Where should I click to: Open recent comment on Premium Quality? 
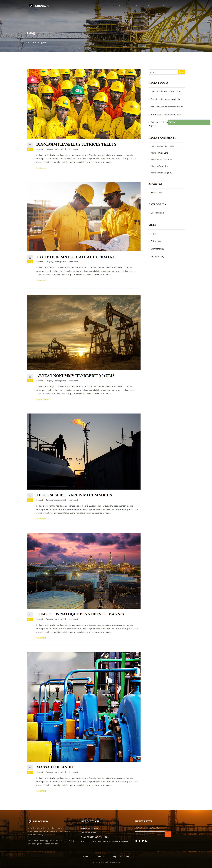click(167, 146)
